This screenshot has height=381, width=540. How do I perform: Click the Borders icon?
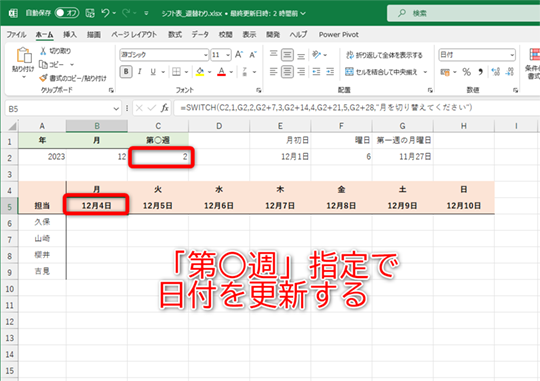coord(176,72)
